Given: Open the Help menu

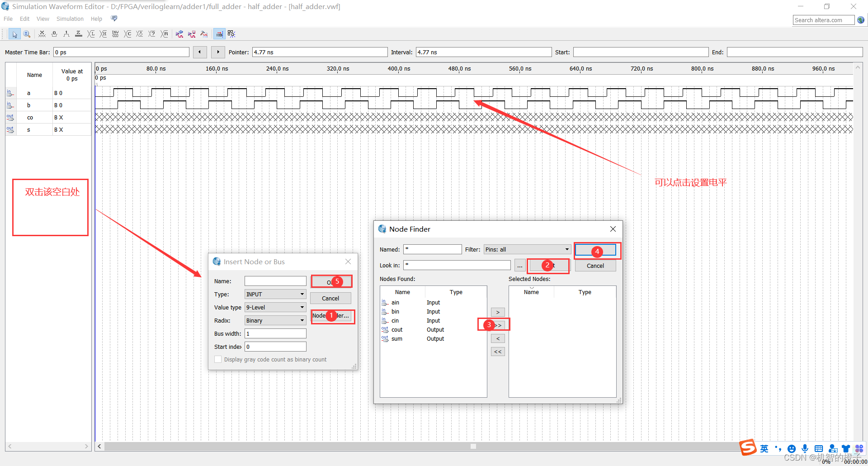Looking at the screenshot, I should pyautogui.click(x=96, y=19).
